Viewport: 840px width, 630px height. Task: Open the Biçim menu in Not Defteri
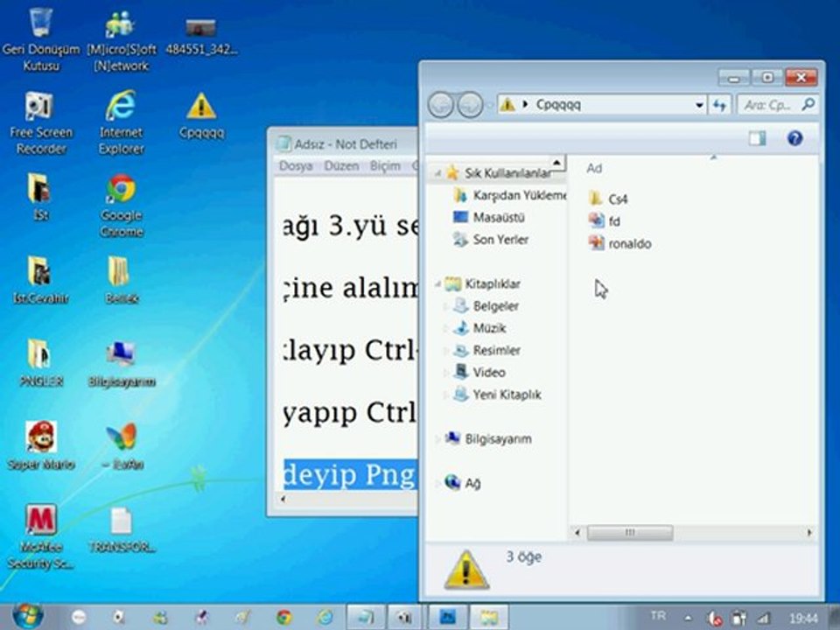point(385,166)
